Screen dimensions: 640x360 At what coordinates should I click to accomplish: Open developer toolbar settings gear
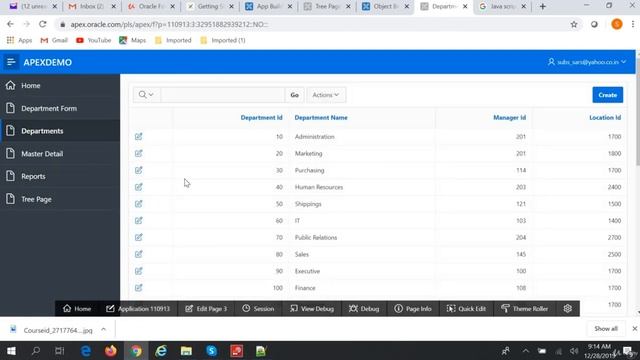point(567,309)
